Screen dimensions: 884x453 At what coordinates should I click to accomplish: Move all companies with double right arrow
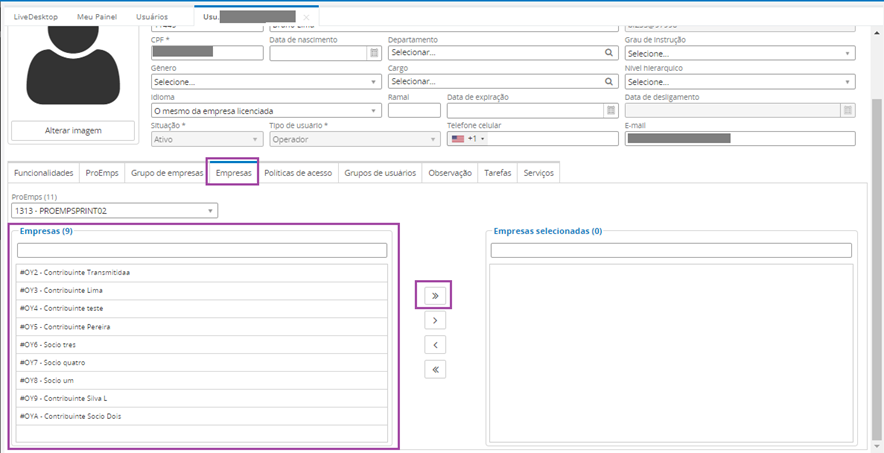[x=435, y=296]
